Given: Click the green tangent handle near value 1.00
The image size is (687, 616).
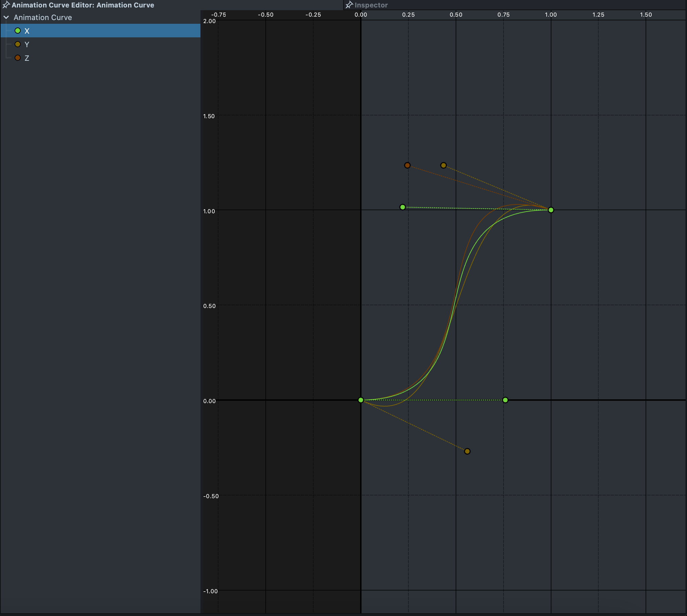Looking at the screenshot, I should [403, 207].
